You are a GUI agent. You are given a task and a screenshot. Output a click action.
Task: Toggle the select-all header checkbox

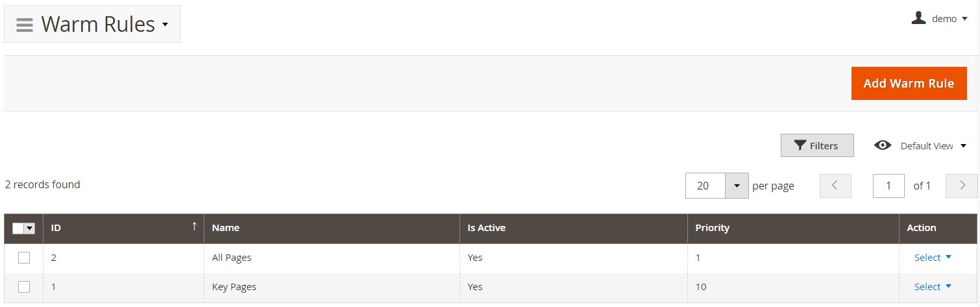pos(18,228)
